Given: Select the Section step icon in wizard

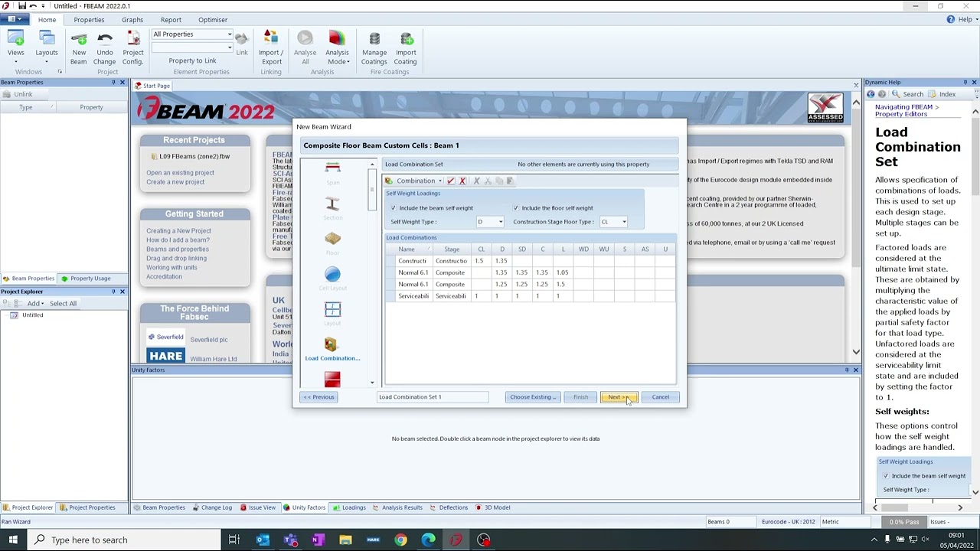Looking at the screenshot, I should [332, 203].
